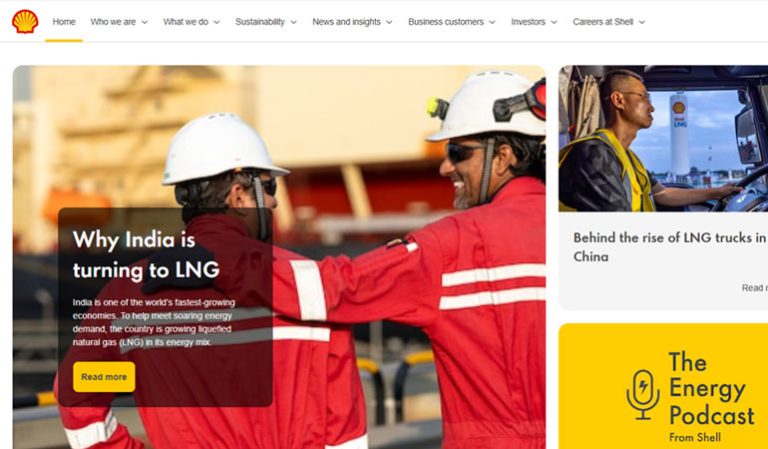Open the Business customers menu
This screenshot has width=768, height=449.
pos(452,22)
